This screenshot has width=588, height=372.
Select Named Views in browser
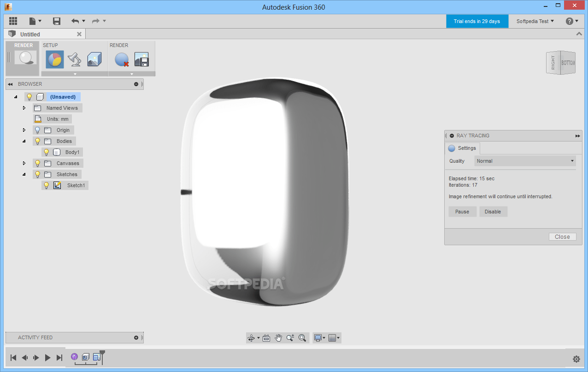click(62, 108)
